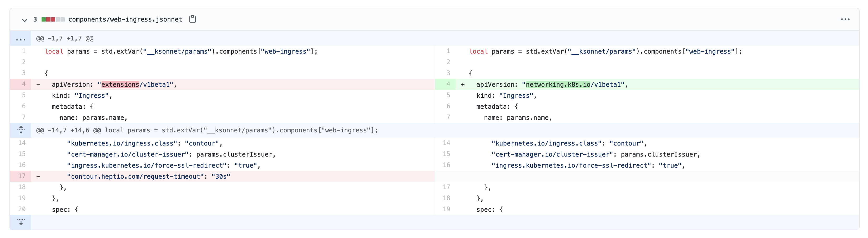The width and height of the screenshot is (868, 238).
Task: Click the first hunk header @@ -1,7 +1,7 @@
Action: pyautogui.click(x=65, y=39)
